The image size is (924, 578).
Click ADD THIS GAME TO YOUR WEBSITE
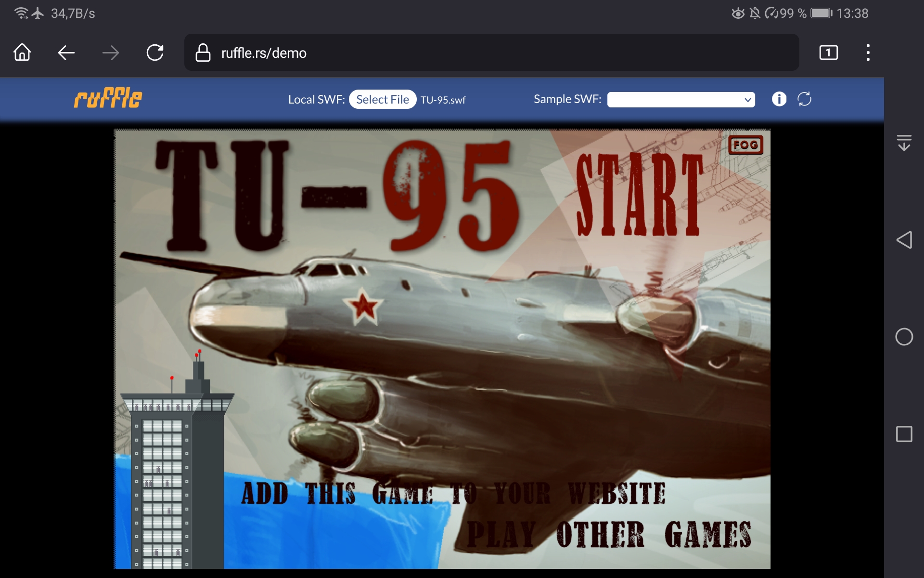click(x=453, y=492)
